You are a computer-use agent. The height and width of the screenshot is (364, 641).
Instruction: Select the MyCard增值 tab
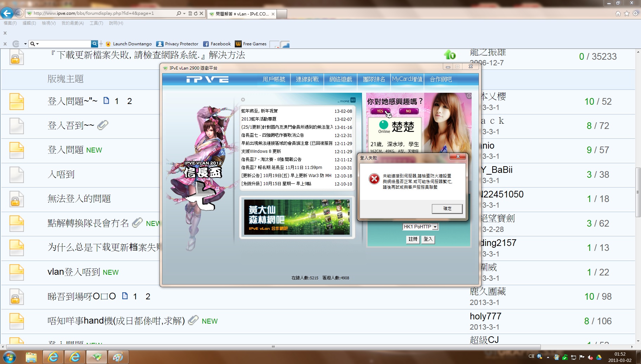click(x=407, y=79)
